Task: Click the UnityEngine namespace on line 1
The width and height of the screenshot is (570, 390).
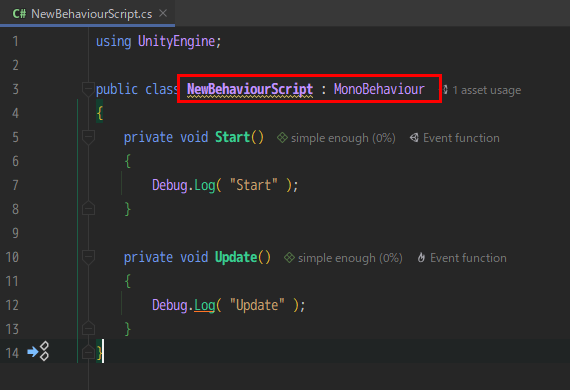Action: click(x=176, y=41)
